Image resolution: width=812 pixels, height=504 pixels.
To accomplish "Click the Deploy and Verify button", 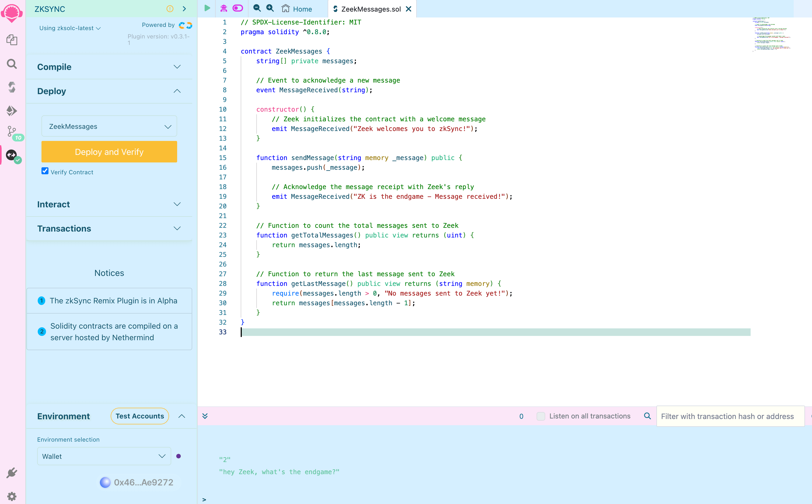I will click(109, 152).
